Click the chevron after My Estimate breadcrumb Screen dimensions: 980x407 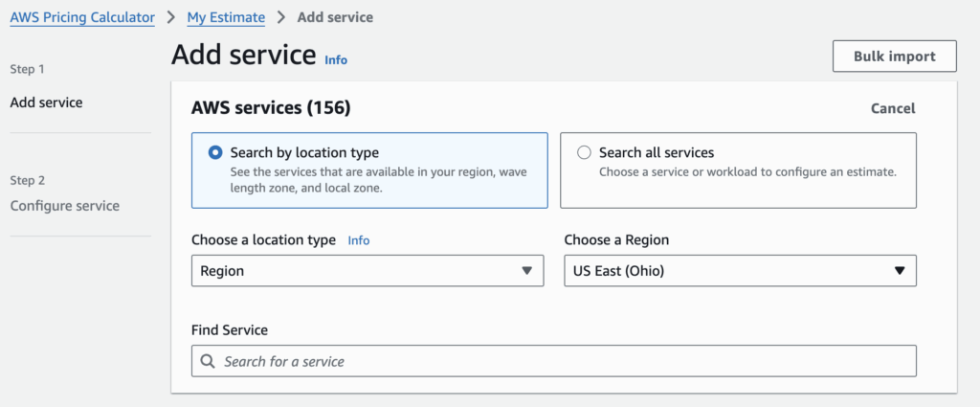tap(281, 17)
